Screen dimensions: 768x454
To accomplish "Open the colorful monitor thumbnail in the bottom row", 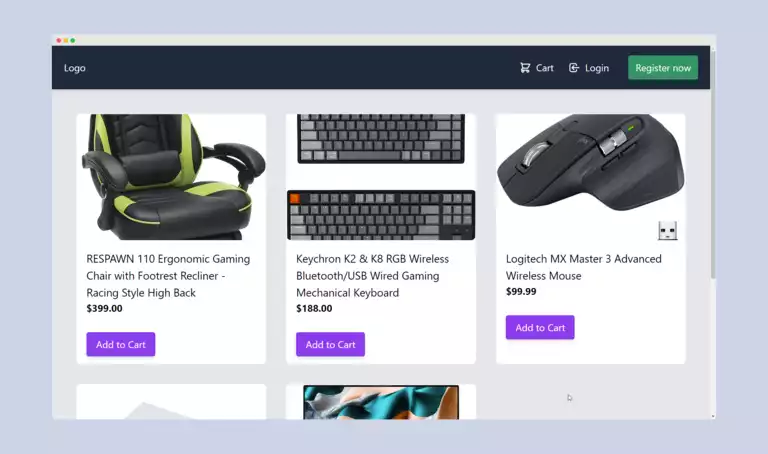I will [x=381, y=402].
